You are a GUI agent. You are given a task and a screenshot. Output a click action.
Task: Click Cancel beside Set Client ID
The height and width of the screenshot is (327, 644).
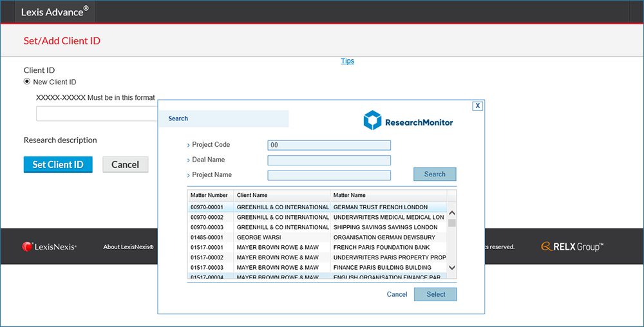126,165
